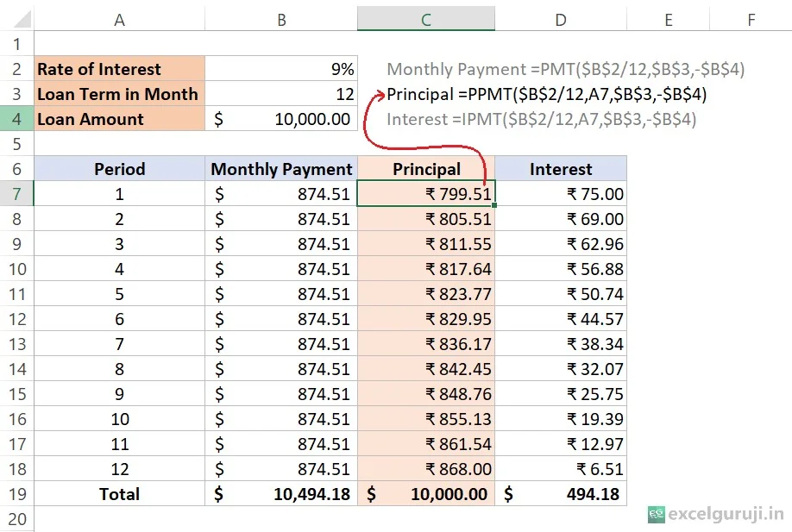The image size is (792, 532).
Task: Click the 'Period' table header
Action: click(119, 169)
